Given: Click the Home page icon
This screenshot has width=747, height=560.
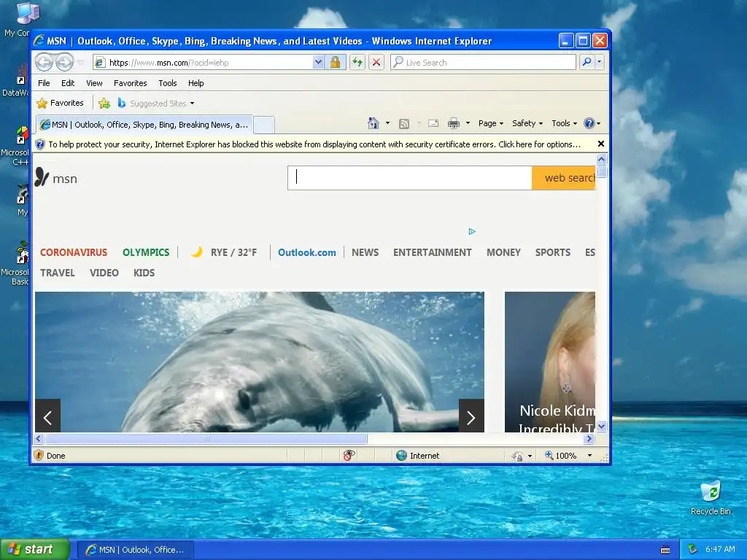Looking at the screenshot, I should click(x=373, y=123).
